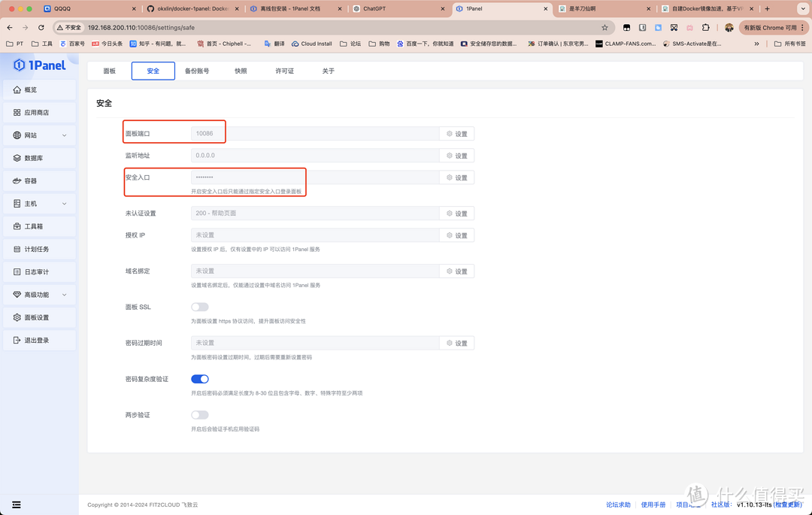Click 设置 button for 面板端口
812x515 pixels.
pos(456,134)
